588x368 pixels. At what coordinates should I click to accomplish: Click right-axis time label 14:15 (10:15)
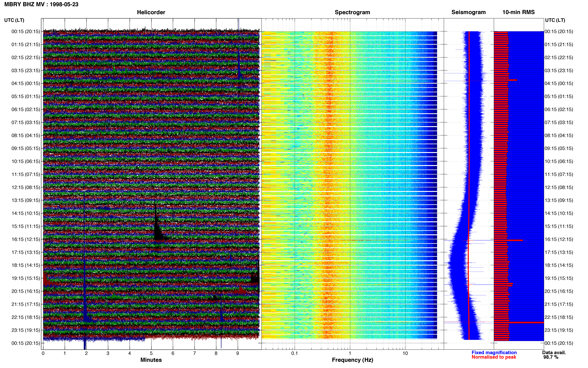click(559, 213)
